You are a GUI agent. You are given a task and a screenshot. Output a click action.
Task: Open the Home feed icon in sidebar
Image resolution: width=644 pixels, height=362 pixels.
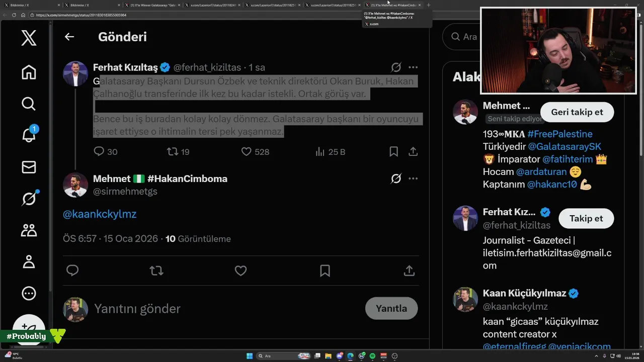(x=29, y=72)
